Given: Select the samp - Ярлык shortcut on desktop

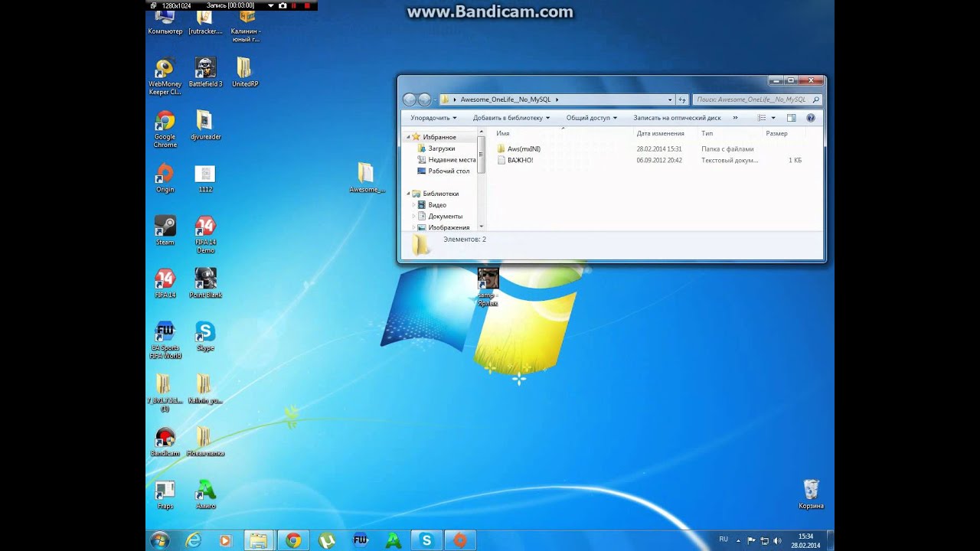Looking at the screenshot, I should tap(488, 288).
